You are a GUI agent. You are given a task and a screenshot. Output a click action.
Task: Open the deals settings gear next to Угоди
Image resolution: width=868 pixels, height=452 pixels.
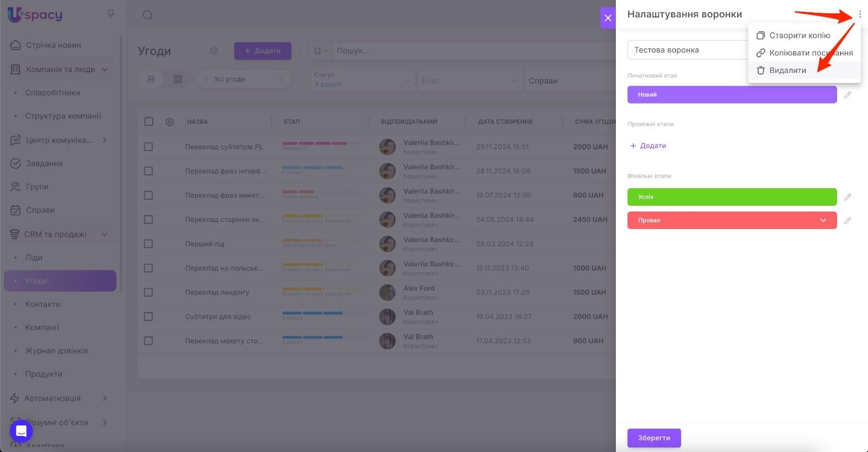214,51
